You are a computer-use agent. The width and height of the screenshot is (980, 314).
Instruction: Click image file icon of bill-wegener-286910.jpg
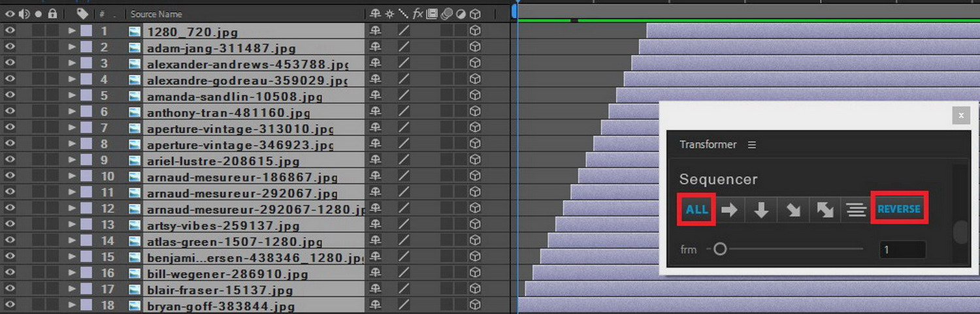click(135, 274)
